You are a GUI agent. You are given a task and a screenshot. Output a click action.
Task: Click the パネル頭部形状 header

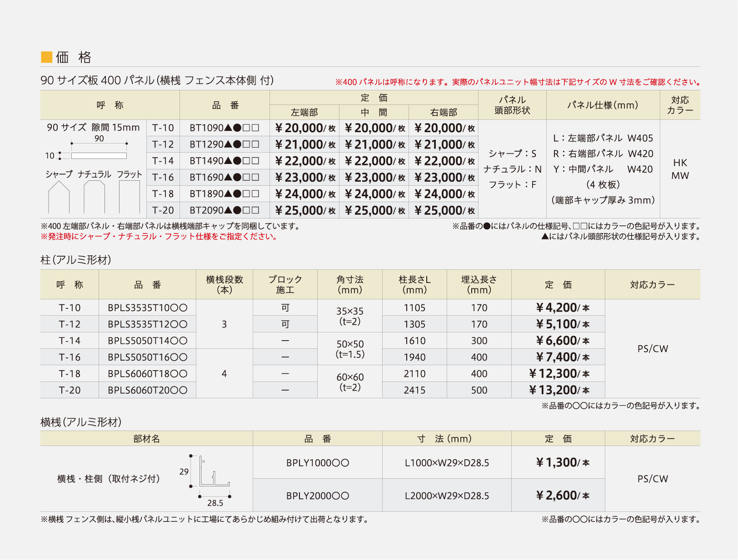tap(512, 105)
